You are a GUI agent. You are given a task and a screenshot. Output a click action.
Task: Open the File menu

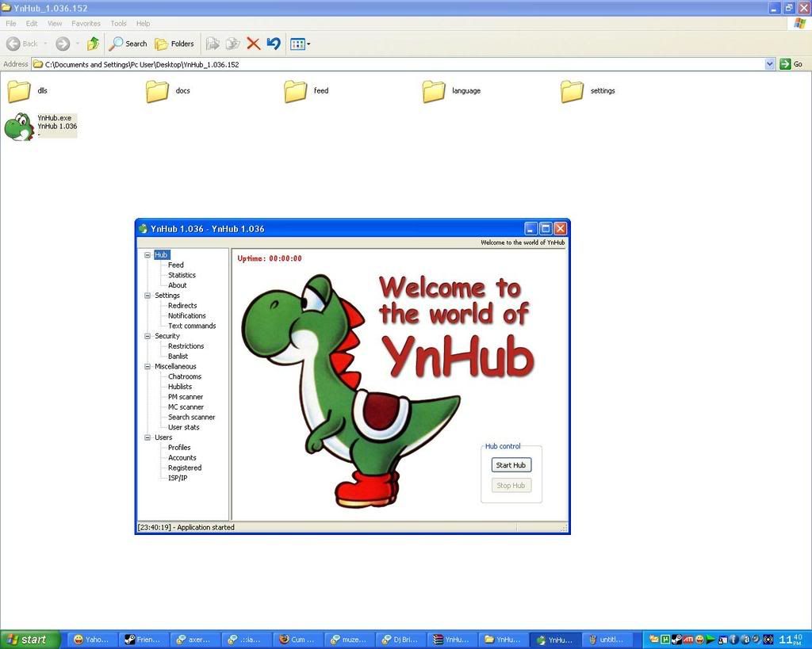(11, 23)
